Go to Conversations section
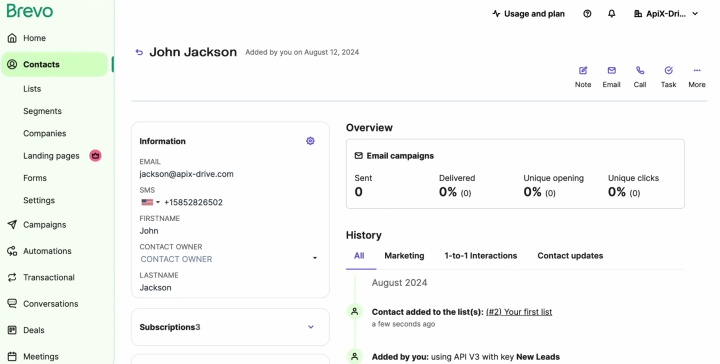Screen dimensions: 720x364 [51, 304]
